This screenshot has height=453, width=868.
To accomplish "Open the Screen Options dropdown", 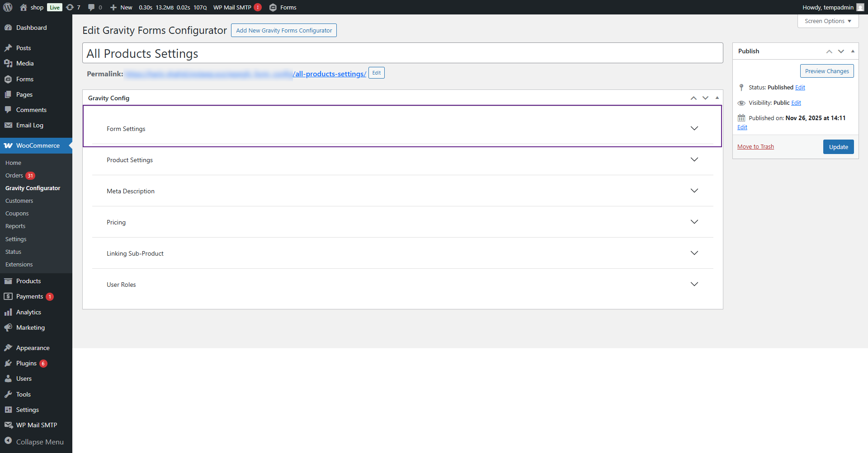I will tap(827, 21).
